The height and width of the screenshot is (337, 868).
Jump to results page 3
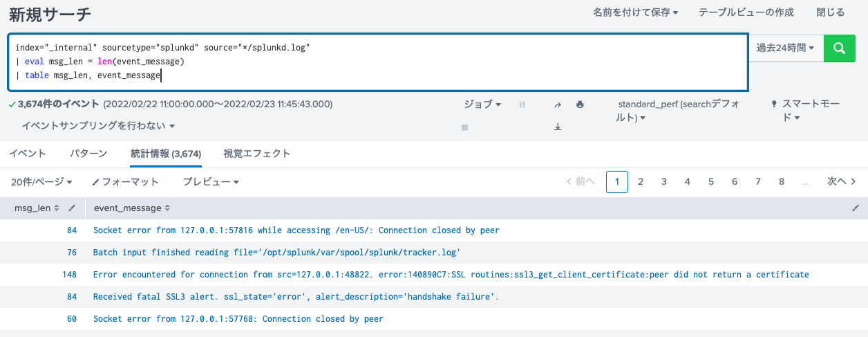[664, 181]
